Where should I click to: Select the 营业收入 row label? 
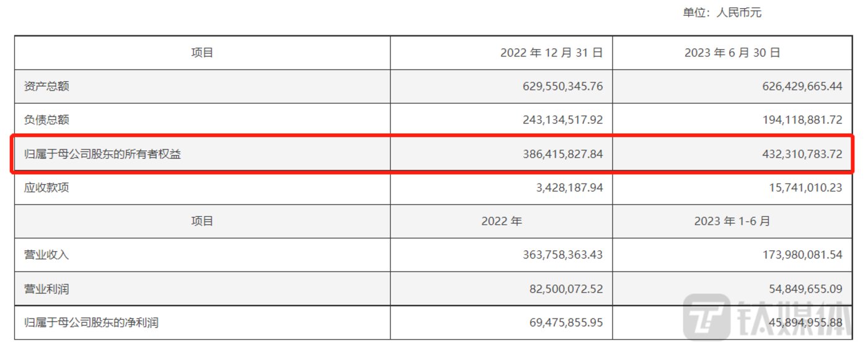click(46, 255)
